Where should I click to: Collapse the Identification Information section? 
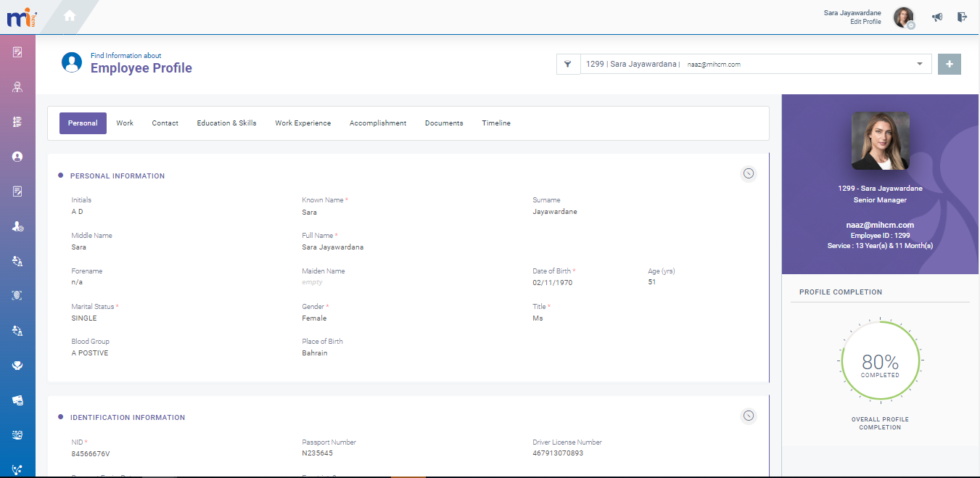748,416
